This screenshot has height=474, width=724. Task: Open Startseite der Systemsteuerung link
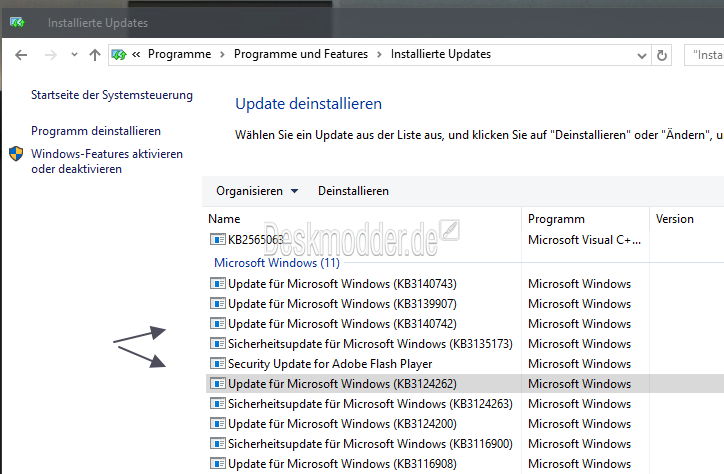click(x=112, y=95)
